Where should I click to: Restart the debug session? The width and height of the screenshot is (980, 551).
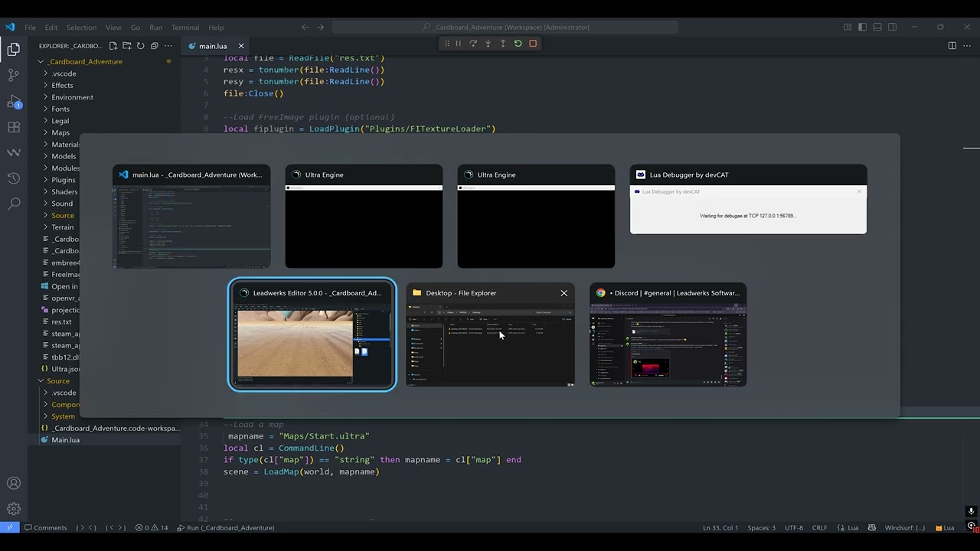pos(518,44)
